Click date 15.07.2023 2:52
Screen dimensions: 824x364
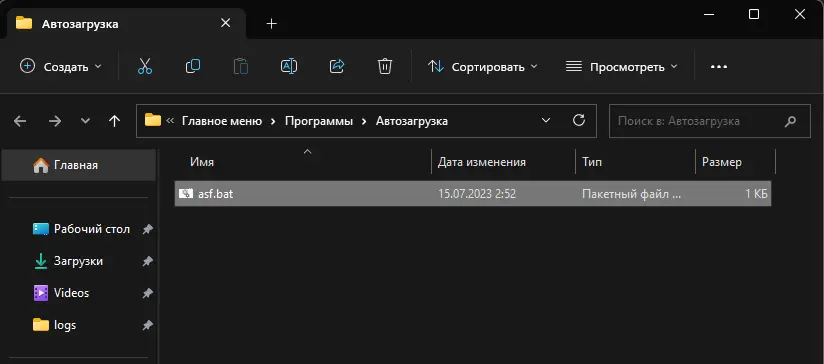click(x=477, y=194)
